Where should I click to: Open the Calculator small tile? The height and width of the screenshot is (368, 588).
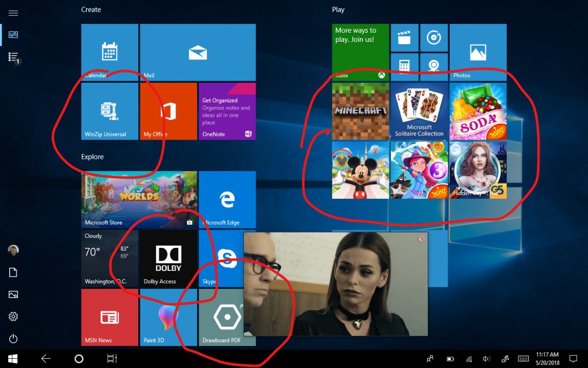[405, 67]
